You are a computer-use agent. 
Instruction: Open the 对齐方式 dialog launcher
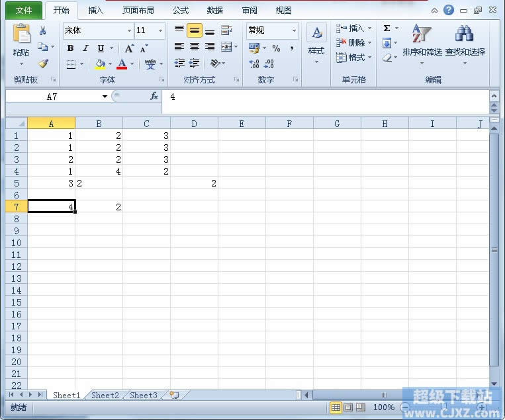tap(237, 79)
